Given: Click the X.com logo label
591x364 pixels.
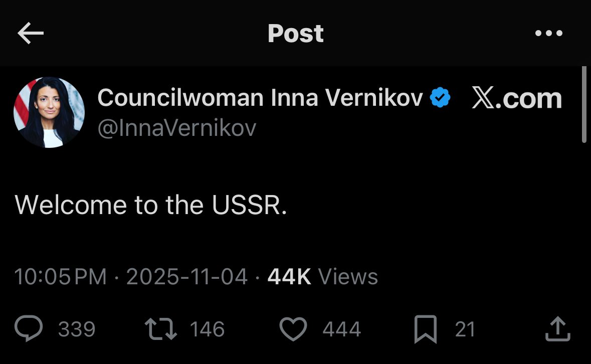Looking at the screenshot, I should [x=517, y=98].
